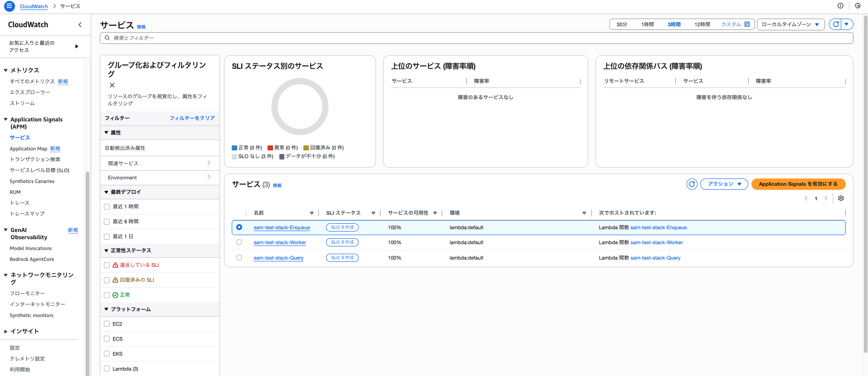Screen dimensions: 868x376
Task: Open table preferences gear icon
Action: point(841,198)
